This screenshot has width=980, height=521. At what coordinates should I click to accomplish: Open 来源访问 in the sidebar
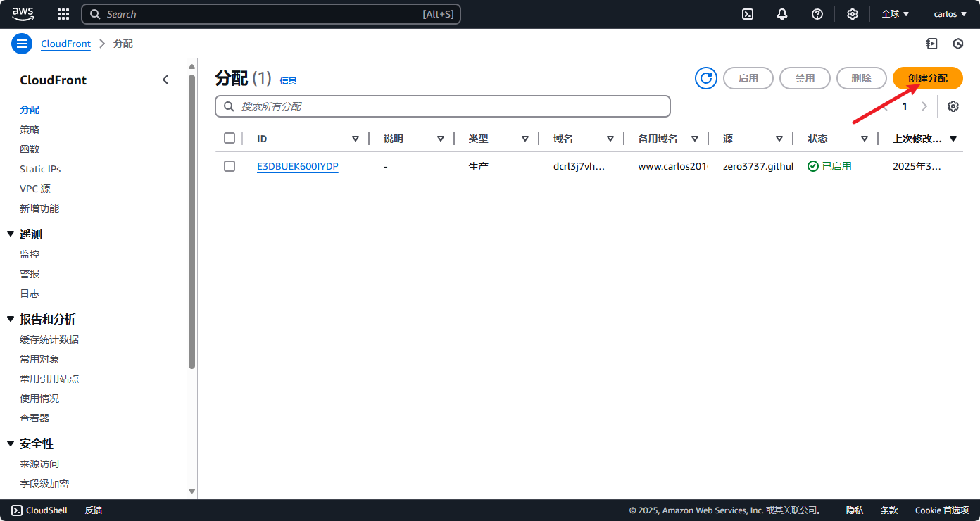(x=39, y=464)
